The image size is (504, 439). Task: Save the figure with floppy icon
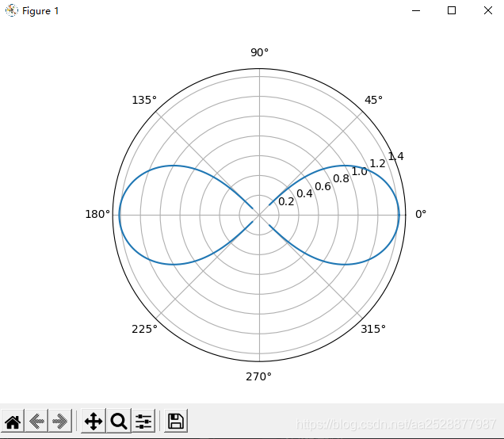tap(176, 421)
